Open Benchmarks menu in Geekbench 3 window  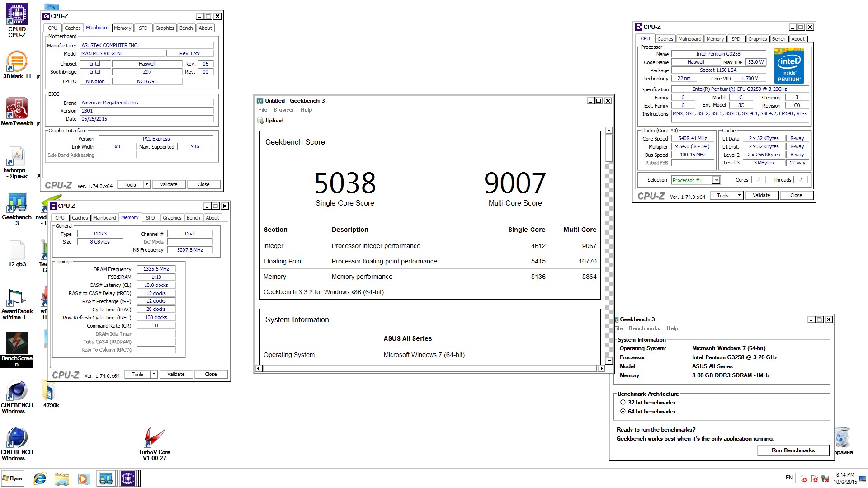[644, 328]
